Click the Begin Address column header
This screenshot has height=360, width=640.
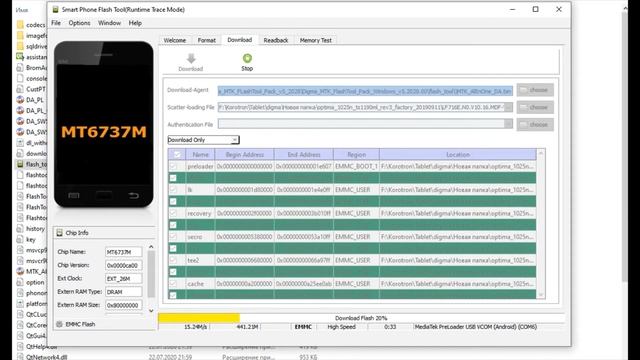point(244,155)
